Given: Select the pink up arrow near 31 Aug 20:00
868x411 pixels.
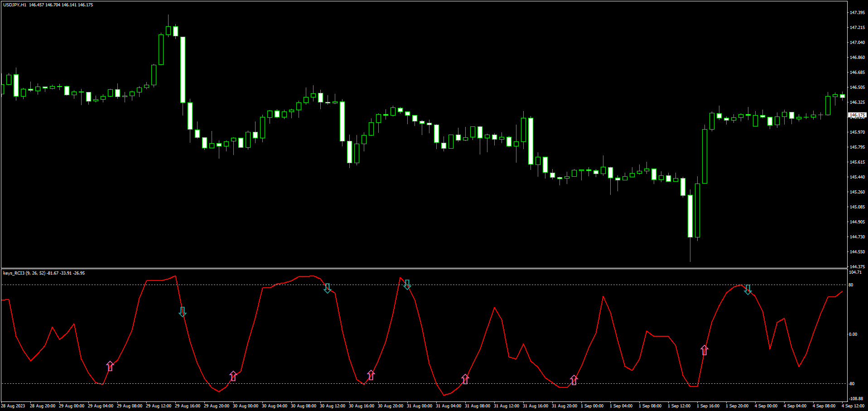Looking at the screenshot, I should [574, 380].
